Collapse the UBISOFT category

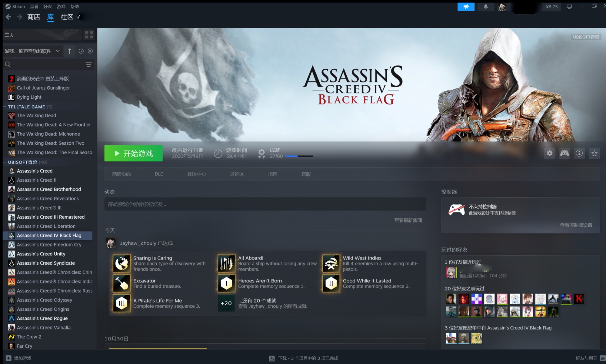coord(5,162)
